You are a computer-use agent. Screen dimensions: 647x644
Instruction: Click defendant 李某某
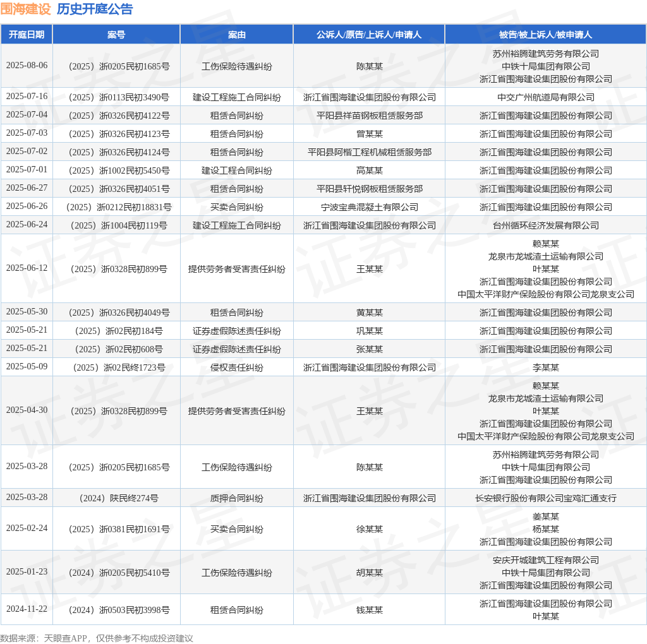[545, 367]
